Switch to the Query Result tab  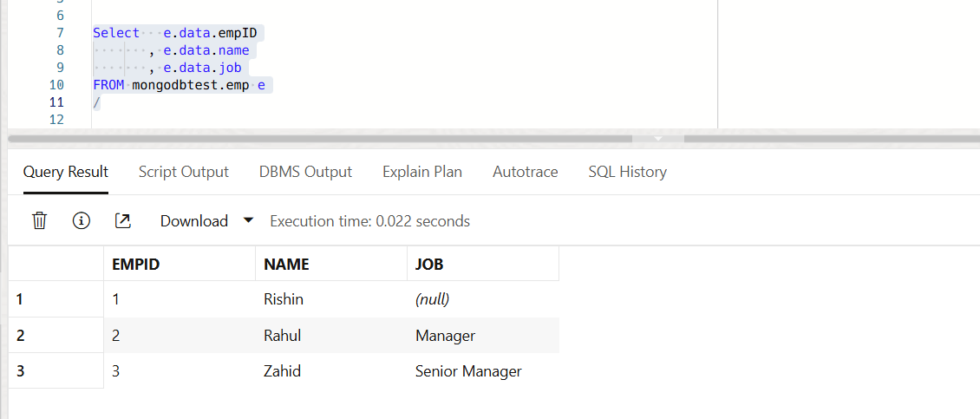[66, 172]
